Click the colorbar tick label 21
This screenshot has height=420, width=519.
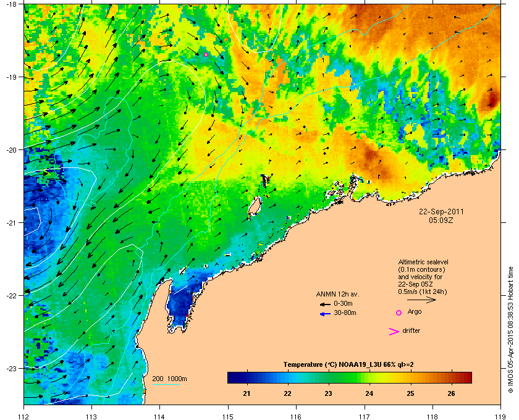pyautogui.click(x=247, y=393)
